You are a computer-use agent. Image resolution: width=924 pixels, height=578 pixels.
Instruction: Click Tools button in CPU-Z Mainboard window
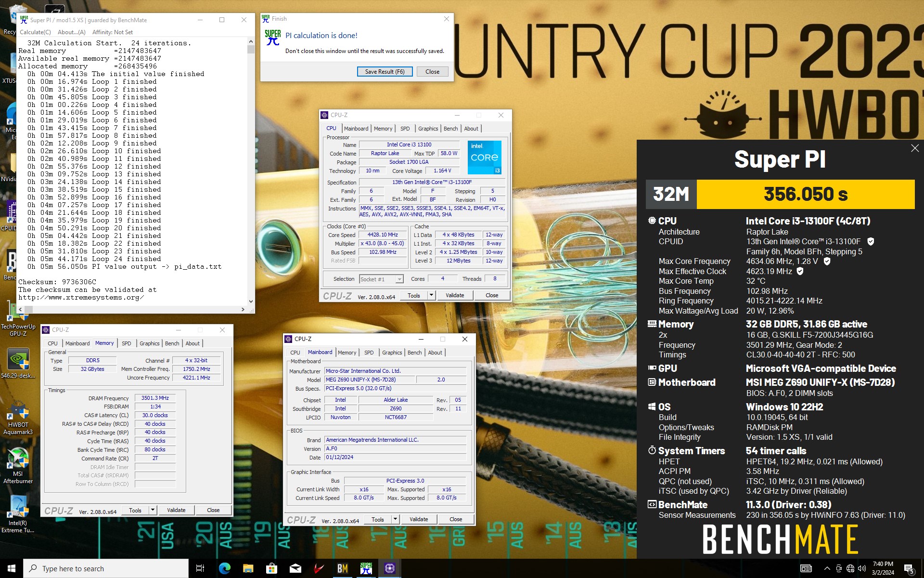click(378, 519)
